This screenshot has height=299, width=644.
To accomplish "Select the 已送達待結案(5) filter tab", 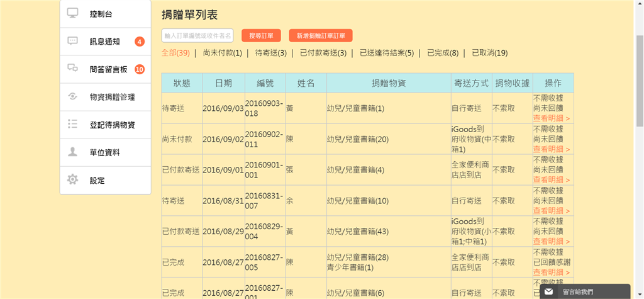I will coord(387,53).
